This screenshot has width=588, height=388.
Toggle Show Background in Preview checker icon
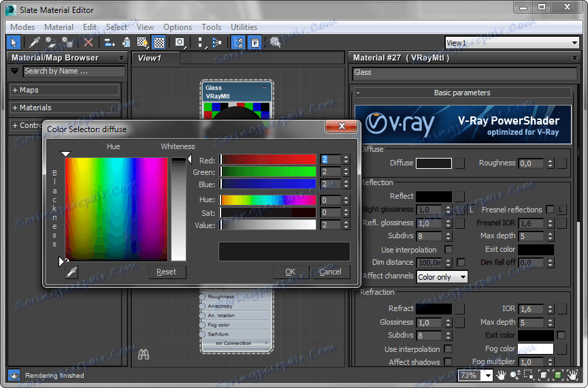pos(159,42)
